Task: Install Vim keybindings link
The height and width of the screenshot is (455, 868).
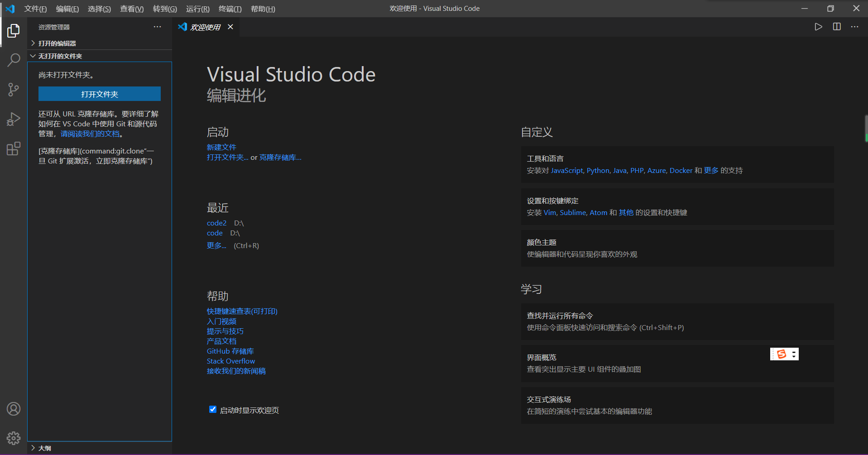Action: click(x=550, y=212)
